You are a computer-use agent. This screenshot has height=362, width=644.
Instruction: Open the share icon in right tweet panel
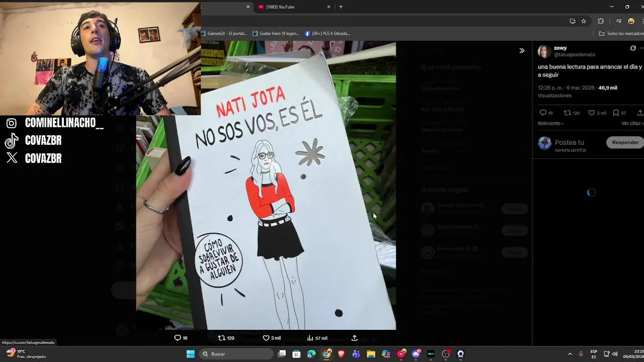pyautogui.click(x=640, y=113)
